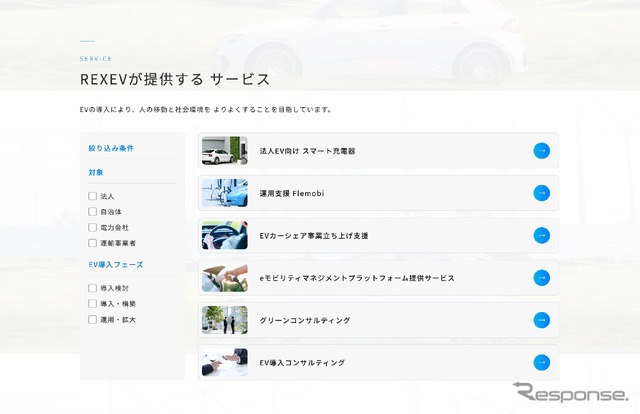Image resolution: width=640 pixels, height=414 pixels.
Task: Click arrow icon for 法人EV向け スマート充電器
Action: pyautogui.click(x=541, y=151)
